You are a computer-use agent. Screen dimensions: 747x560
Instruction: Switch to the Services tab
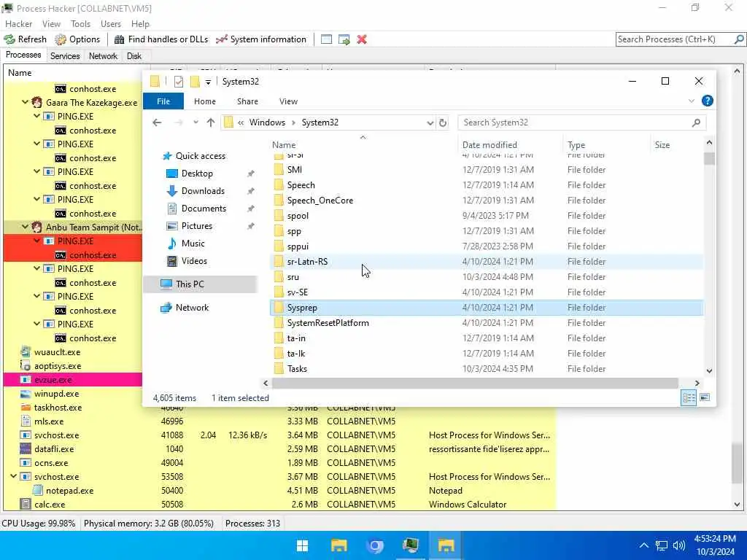click(x=65, y=55)
